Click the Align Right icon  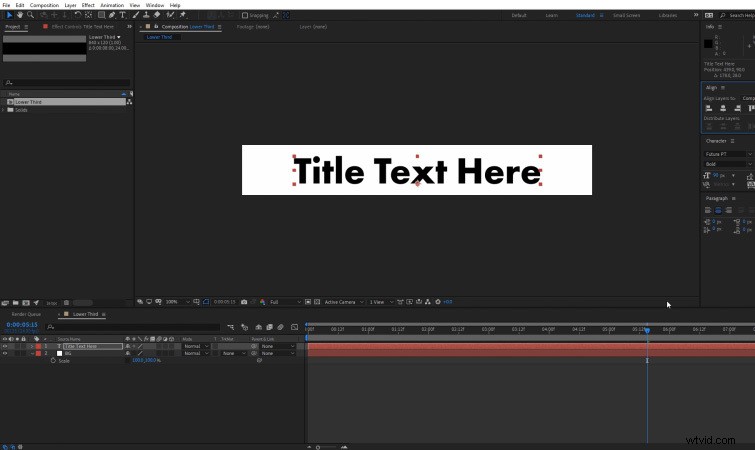[737, 108]
